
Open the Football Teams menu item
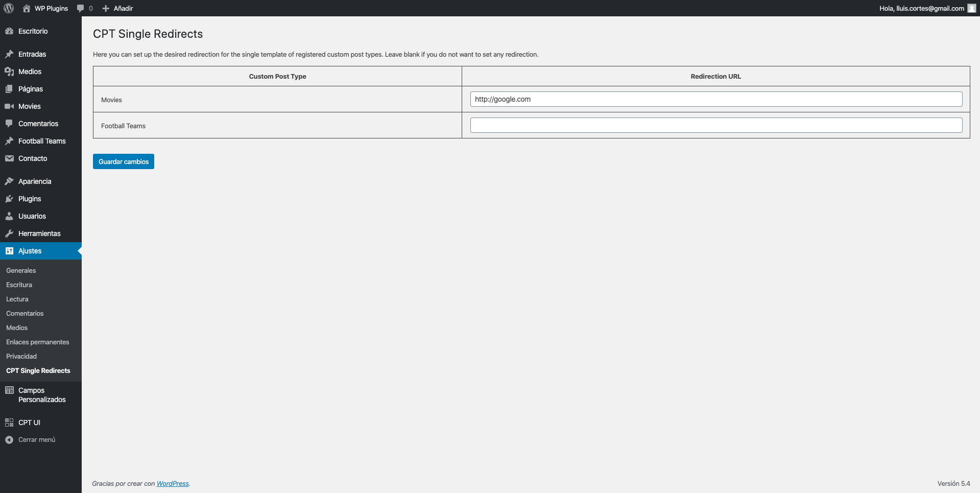[x=41, y=141]
